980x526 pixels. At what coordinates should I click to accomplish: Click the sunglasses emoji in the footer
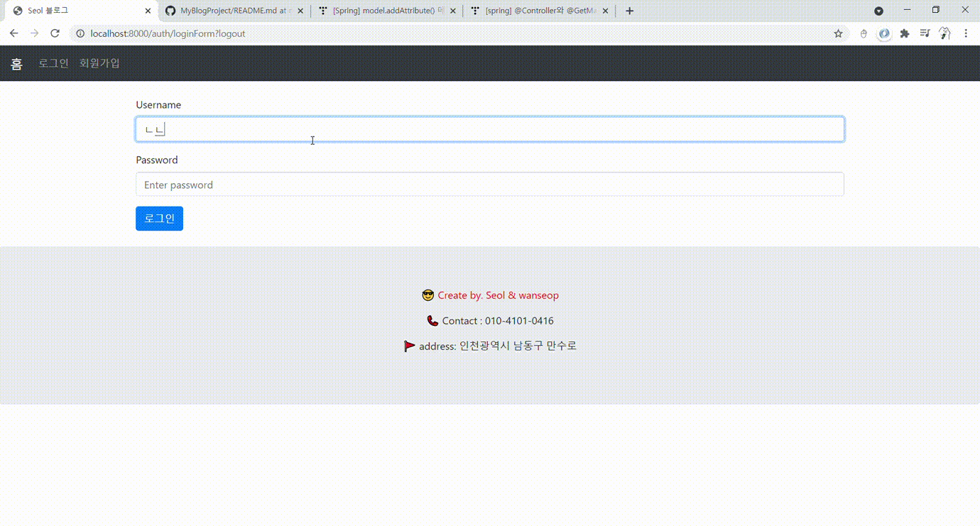[428, 295]
